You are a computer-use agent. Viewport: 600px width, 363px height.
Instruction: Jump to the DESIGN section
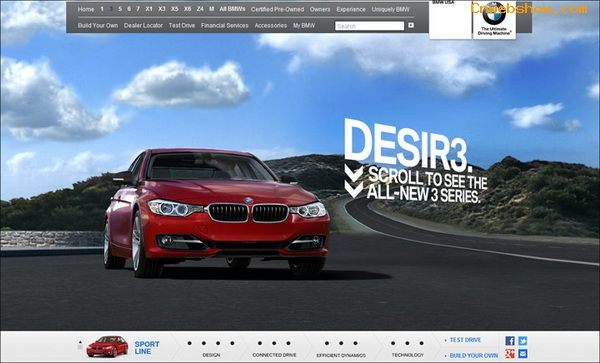[211, 355]
